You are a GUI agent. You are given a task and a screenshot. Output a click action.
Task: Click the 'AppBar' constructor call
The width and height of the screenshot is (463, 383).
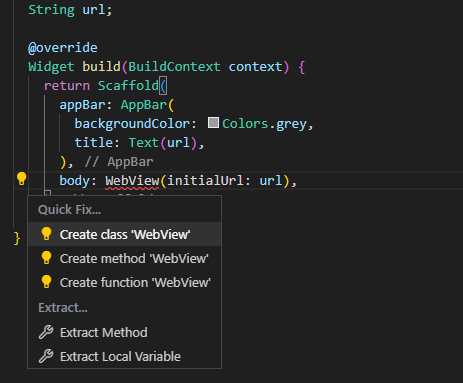pos(144,105)
